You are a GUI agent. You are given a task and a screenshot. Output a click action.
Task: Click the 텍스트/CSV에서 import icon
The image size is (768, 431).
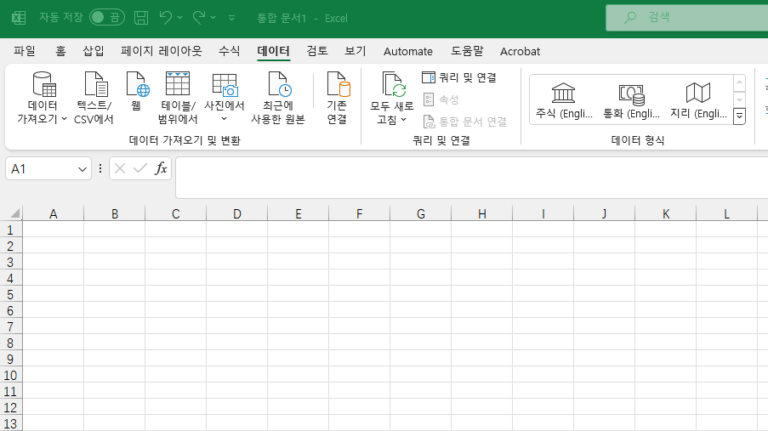click(94, 88)
